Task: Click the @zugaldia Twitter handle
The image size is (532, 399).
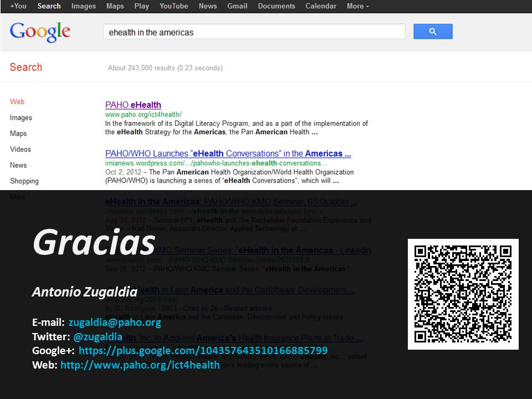Action: (x=98, y=336)
